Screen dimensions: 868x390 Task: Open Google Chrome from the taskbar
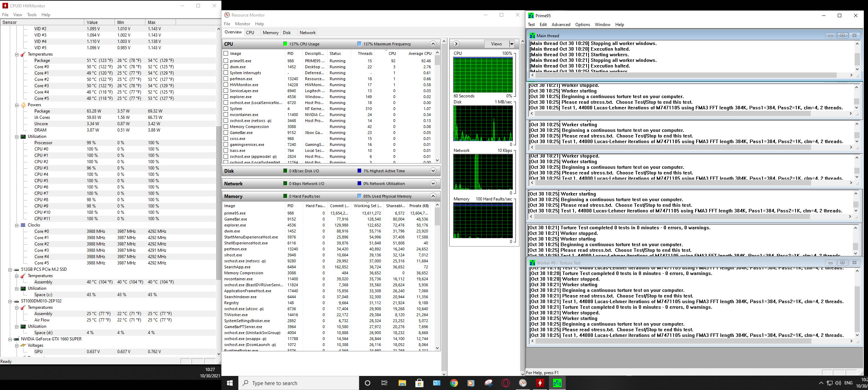(454, 383)
